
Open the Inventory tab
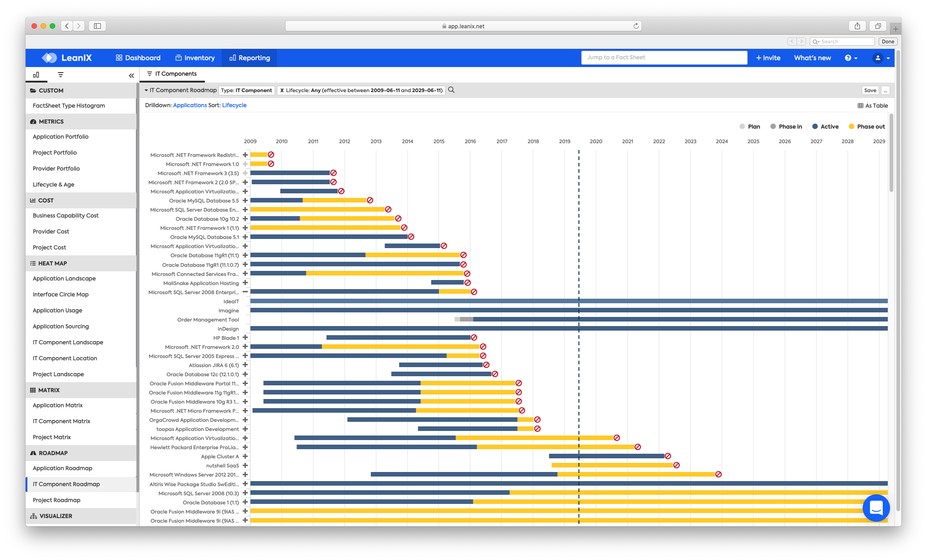point(195,58)
